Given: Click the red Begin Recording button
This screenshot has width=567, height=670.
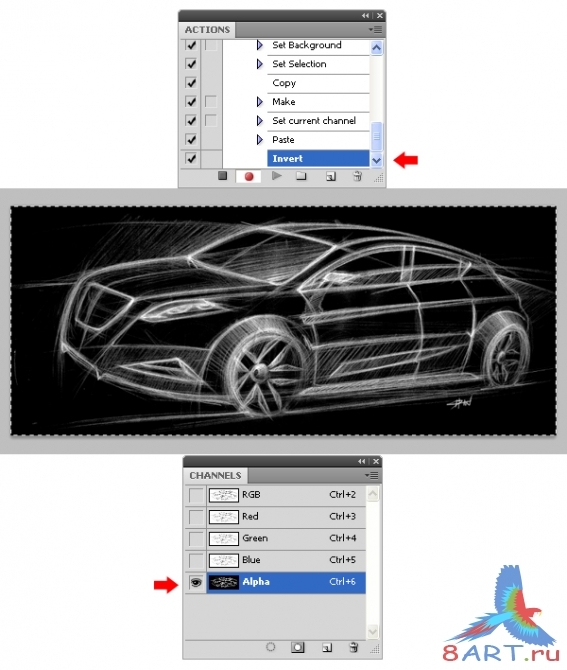Looking at the screenshot, I should (x=249, y=176).
